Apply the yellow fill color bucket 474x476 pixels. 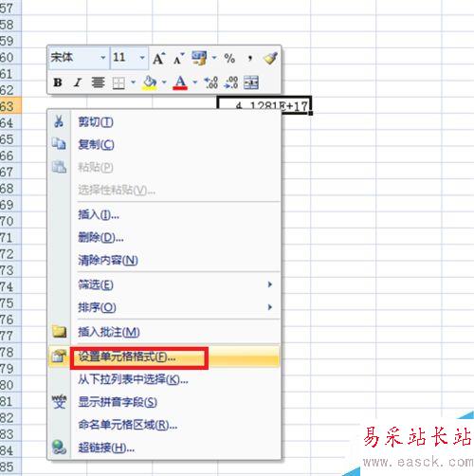pos(150,82)
